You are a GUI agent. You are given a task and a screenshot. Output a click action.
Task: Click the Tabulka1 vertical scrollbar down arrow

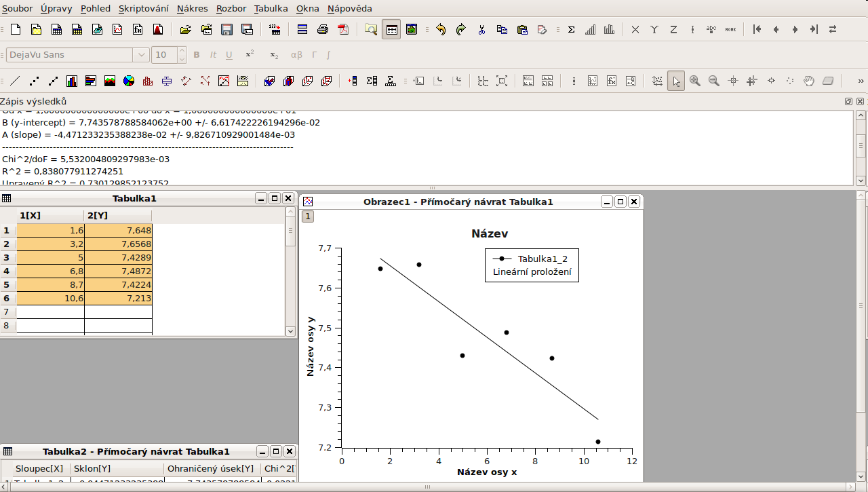click(x=291, y=330)
